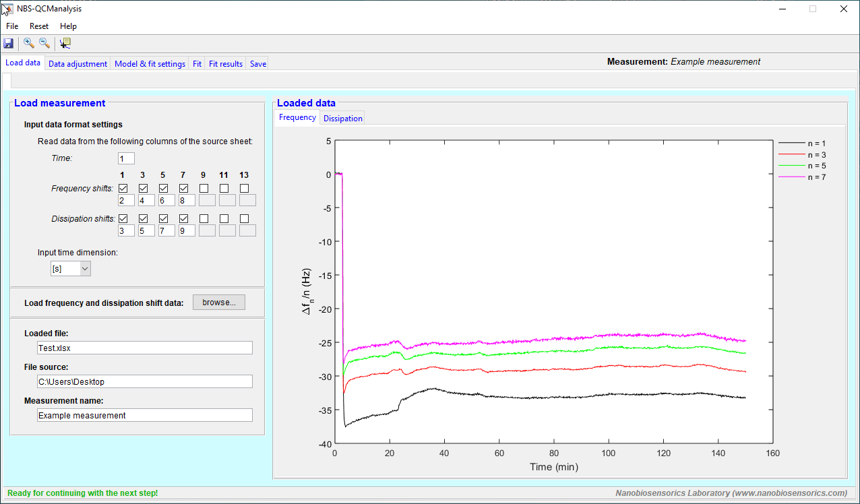This screenshot has height=504, width=860.
Task: Click the 'Load measurement' panel title
Action: [60, 103]
